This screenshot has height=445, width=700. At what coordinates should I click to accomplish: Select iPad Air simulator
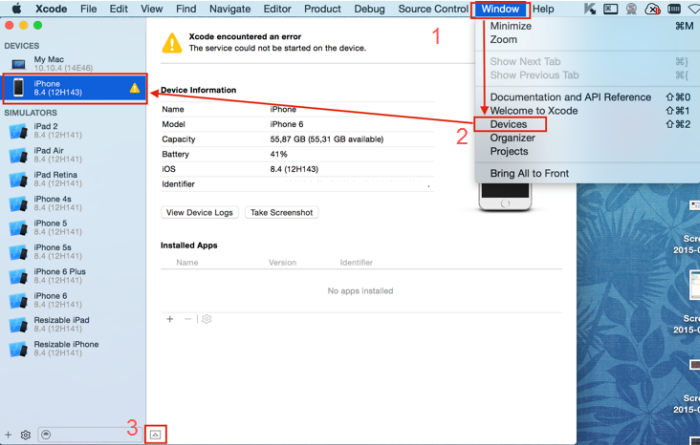(x=73, y=154)
